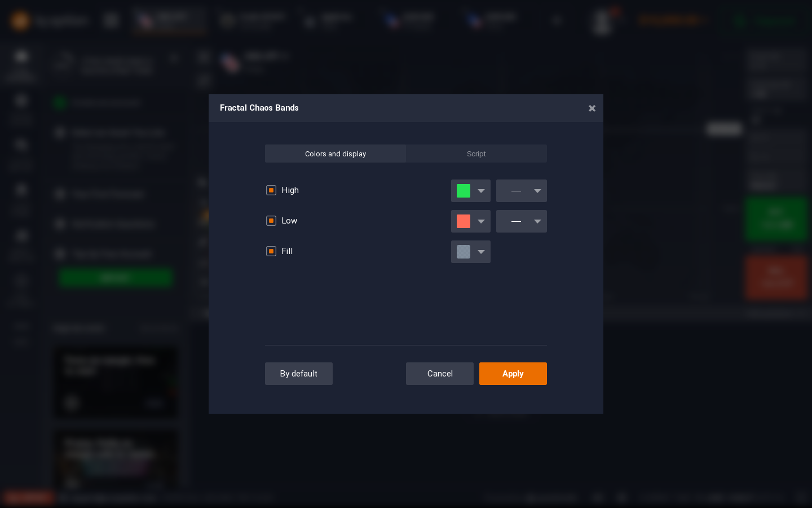Image resolution: width=812 pixels, height=508 pixels.
Task: Pick the gray Fill color swatch
Action: tap(464, 252)
